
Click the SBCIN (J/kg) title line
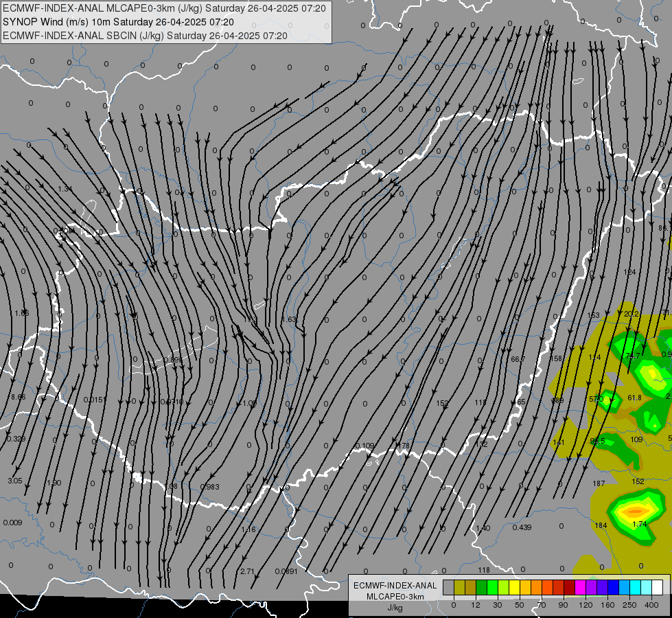[145, 36]
